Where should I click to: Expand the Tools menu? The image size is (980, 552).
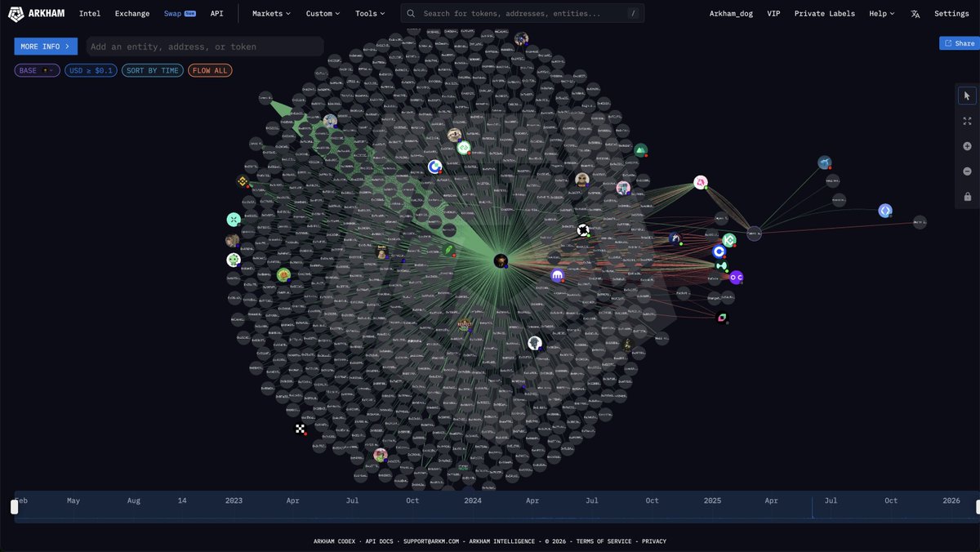pos(370,14)
